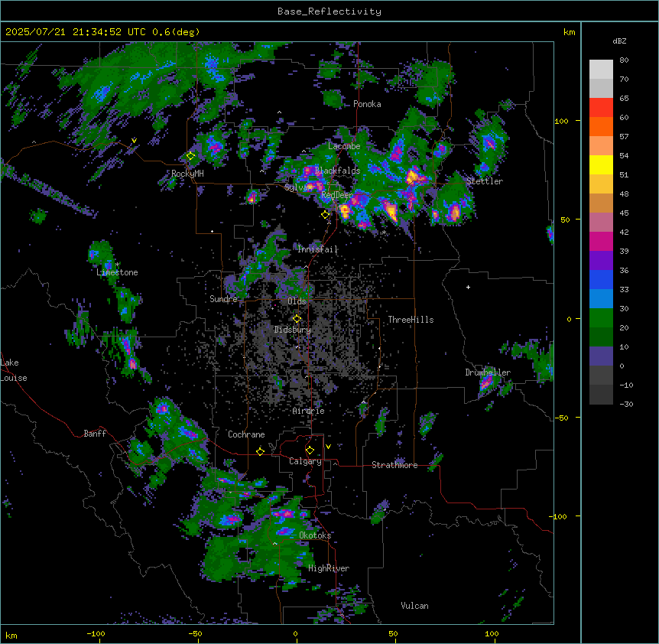
Task: Click the Lacombe city label
Action: pos(344,146)
